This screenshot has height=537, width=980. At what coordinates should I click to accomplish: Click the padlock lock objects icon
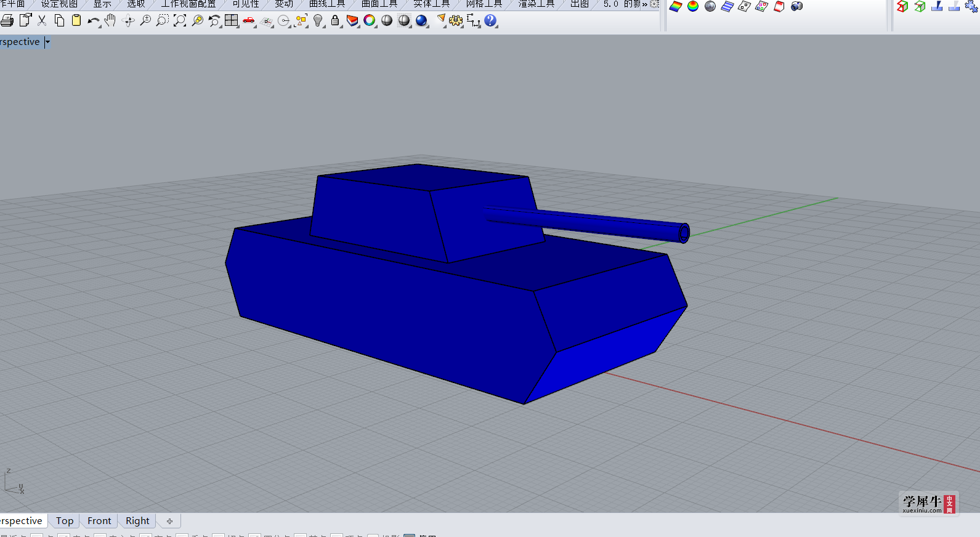pyautogui.click(x=335, y=20)
